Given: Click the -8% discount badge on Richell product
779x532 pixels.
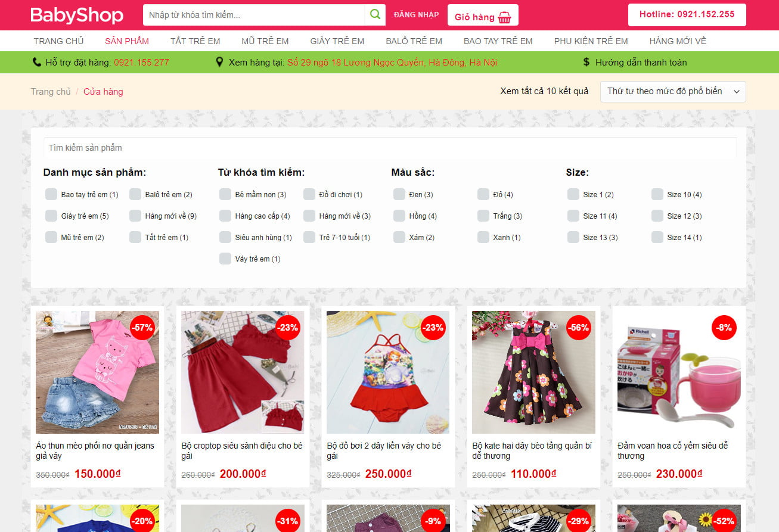Looking at the screenshot, I should click(724, 327).
